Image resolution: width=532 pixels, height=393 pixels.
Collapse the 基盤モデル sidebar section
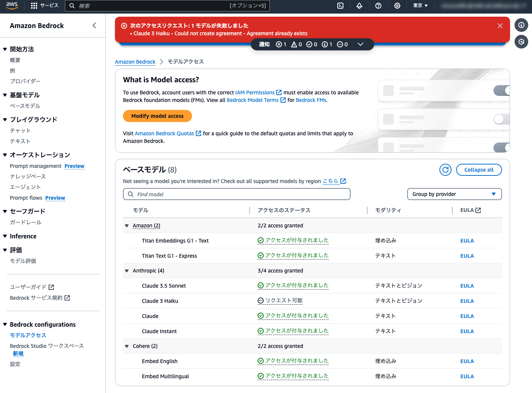click(5, 95)
